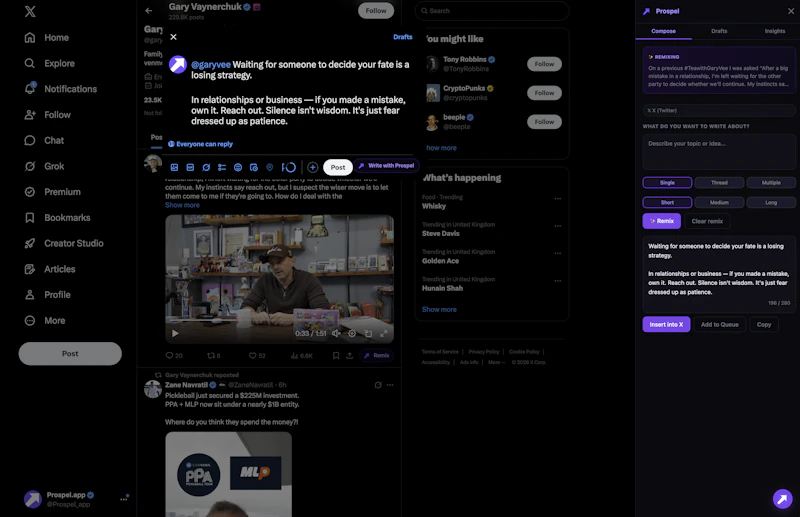This screenshot has height=517, width=800.
Task: Open Drafts link in the composer
Action: pos(403,37)
